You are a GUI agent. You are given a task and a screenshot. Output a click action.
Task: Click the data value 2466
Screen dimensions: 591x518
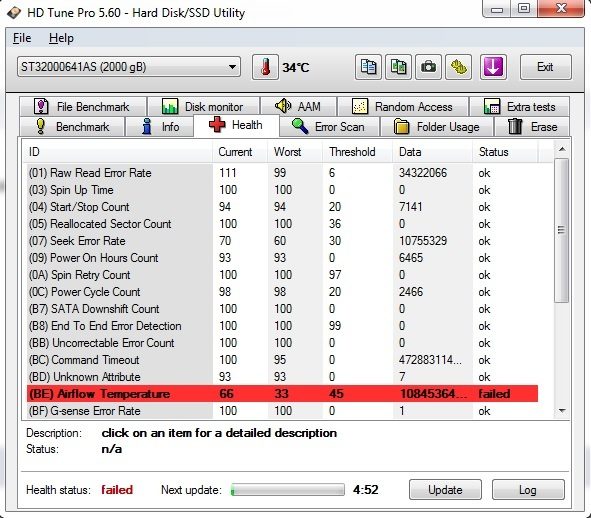tap(411, 292)
